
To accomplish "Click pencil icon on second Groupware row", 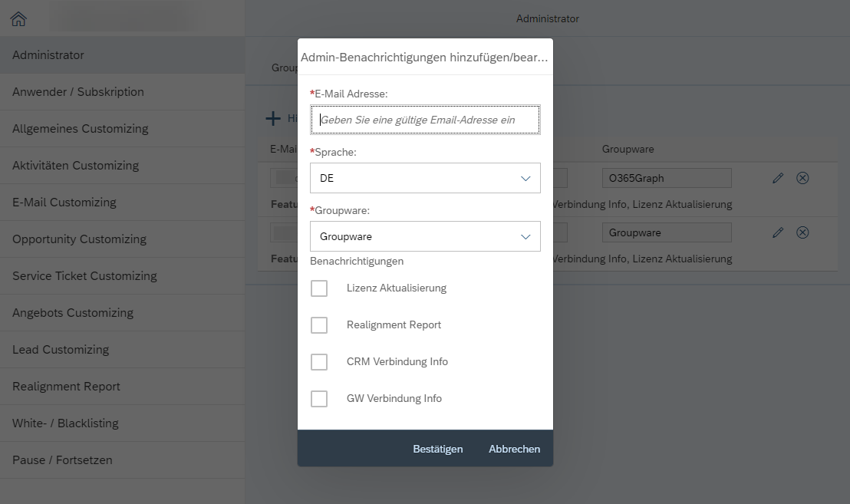I will (x=778, y=232).
